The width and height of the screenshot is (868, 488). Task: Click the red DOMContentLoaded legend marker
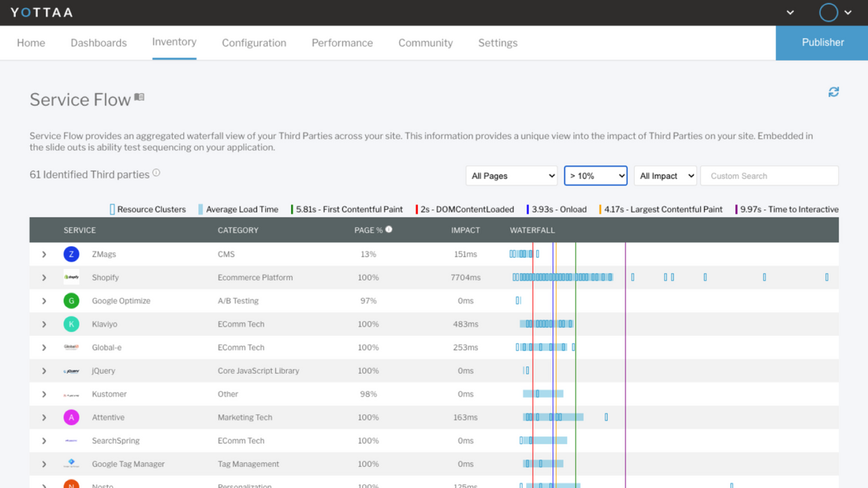(x=416, y=209)
